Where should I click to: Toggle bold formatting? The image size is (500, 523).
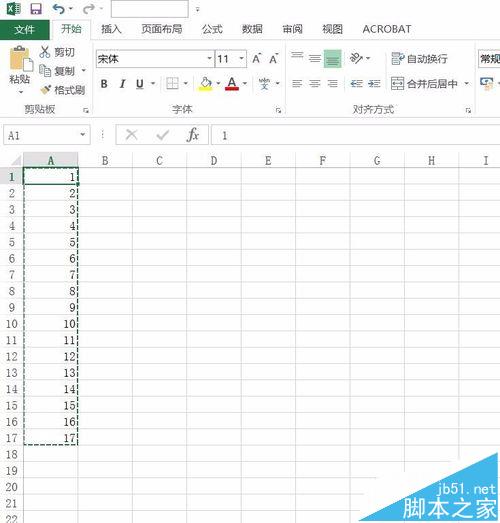tap(104, 83)
